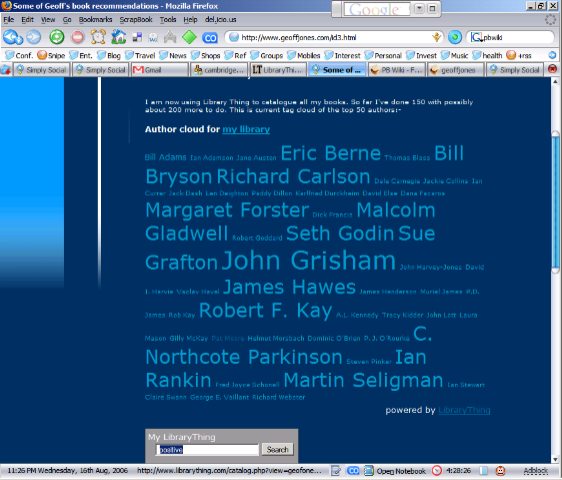Click the address bar URL field

(333, 37)
